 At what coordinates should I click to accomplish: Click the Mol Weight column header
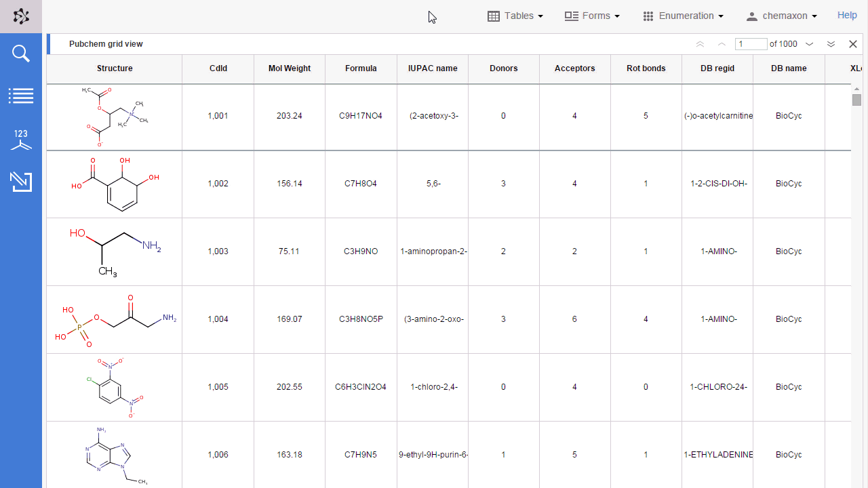coord(289,68)
